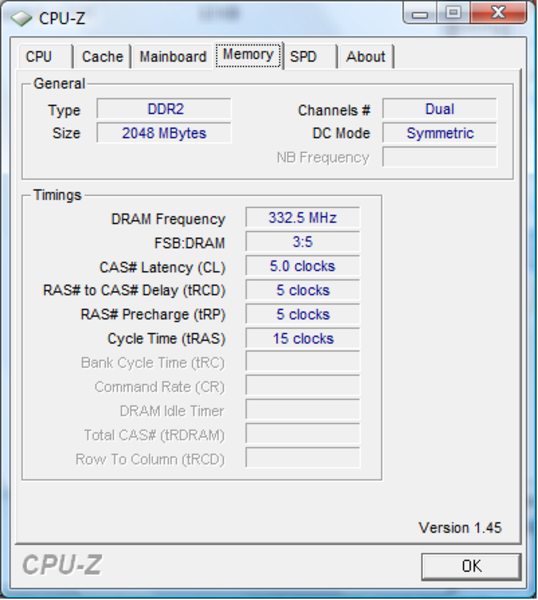Click the empty NB Frequency field
Screen dimensions: 538x600
tap(440, 157)
